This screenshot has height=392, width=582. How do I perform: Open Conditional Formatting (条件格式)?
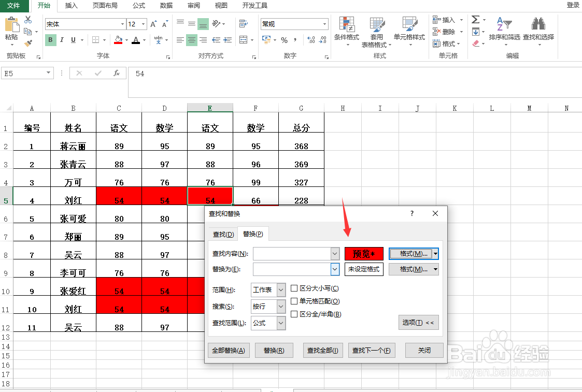tap(347, 32)
